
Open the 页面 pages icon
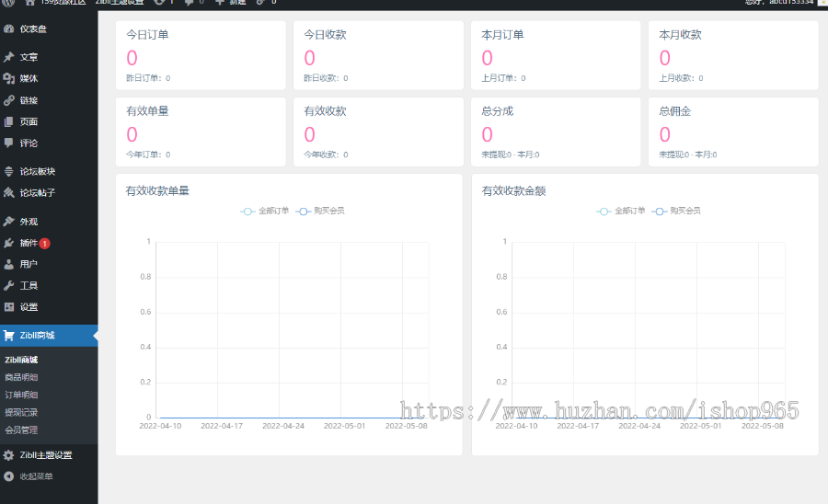[8, 122]
